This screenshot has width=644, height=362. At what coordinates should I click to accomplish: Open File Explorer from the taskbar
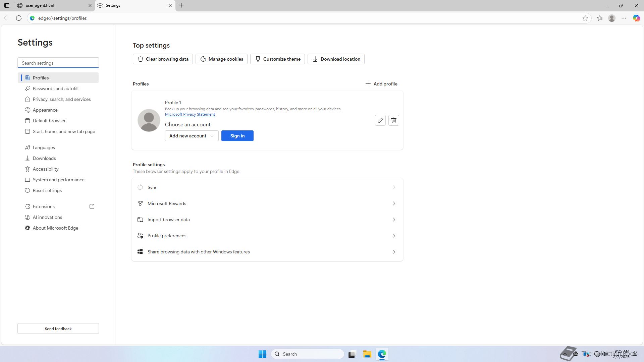click(x=367, y=354)
